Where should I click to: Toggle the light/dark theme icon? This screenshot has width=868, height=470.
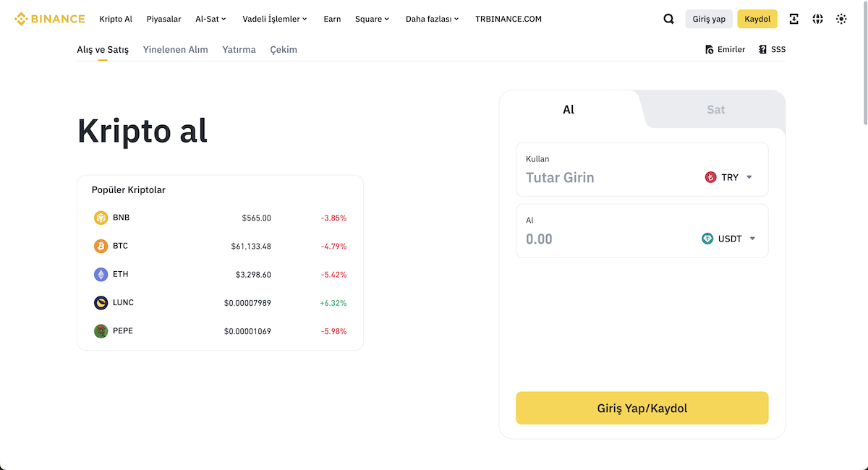841,19
